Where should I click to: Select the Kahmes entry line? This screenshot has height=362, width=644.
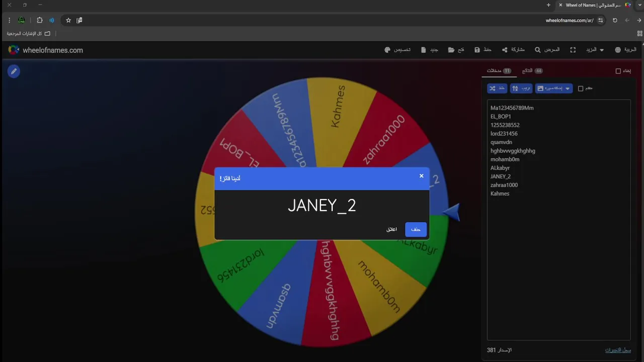[x=500, y=194]
